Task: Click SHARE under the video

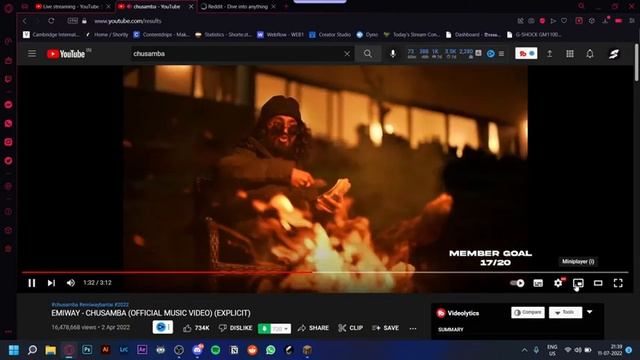Action: click(x=313, y=328)
